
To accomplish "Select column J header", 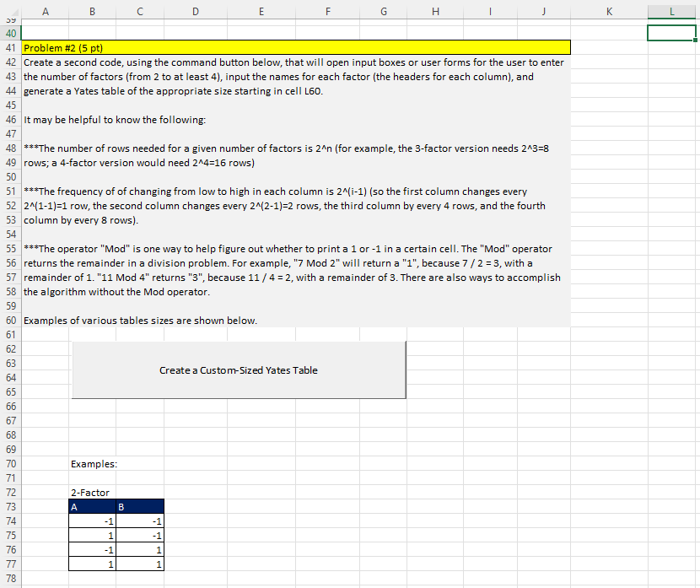I will click(x=544, y=12).
